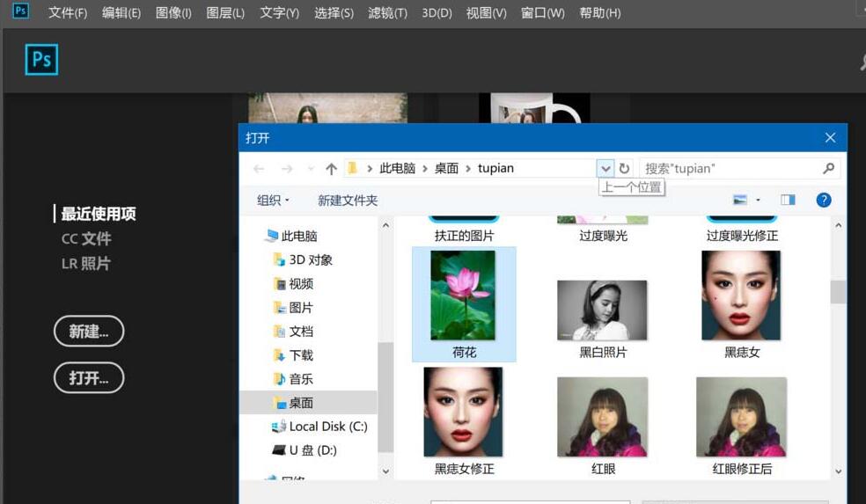Expand the address bar previous locations dropdown
Image resolution: width=866 pixels, height=504 pixels.
(605, 168)
